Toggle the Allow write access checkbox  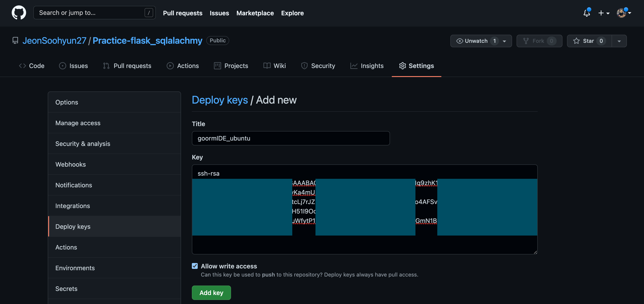pyautogui.click(x=195, y=266)
